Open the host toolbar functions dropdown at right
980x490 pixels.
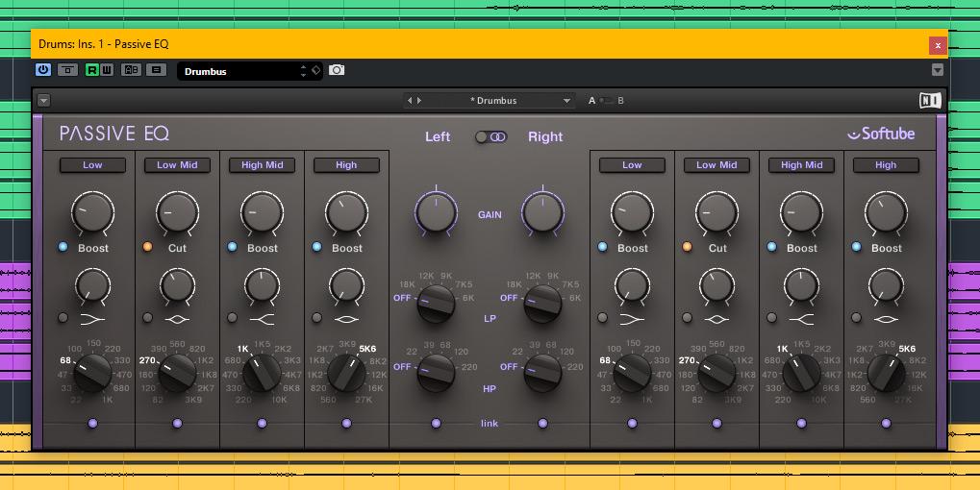click(x=937, y=70)
